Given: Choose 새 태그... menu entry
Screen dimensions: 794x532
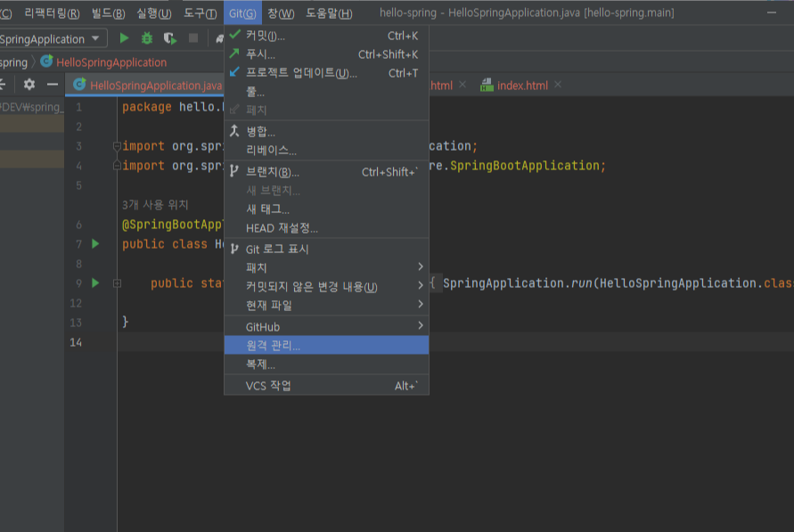Looking at the screenshot, I should point(327,209).
